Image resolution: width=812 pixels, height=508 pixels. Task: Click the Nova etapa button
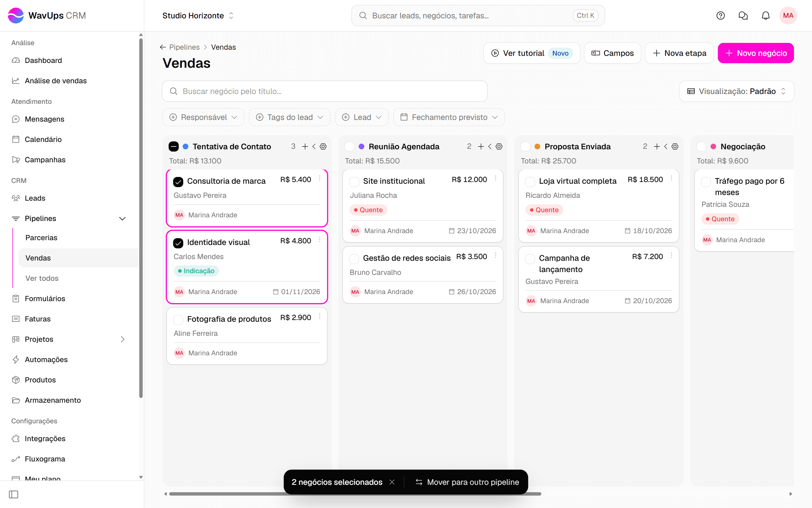tap(679, 53)
